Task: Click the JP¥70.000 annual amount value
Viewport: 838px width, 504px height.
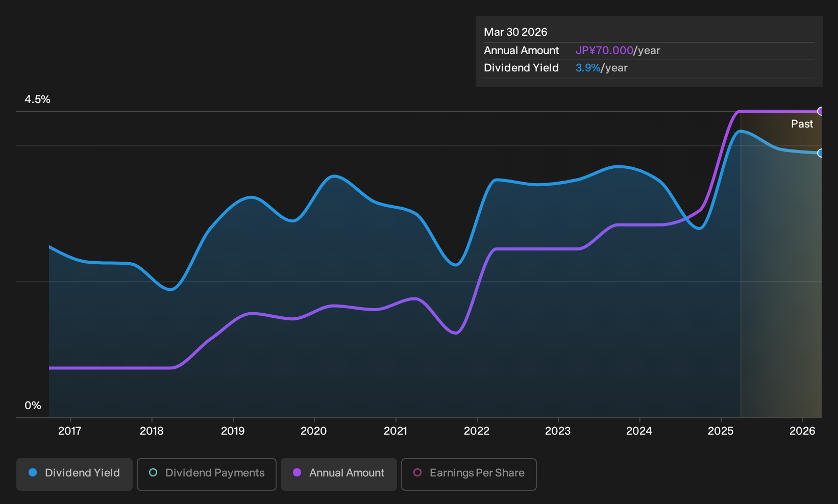Action: point(604,51)
